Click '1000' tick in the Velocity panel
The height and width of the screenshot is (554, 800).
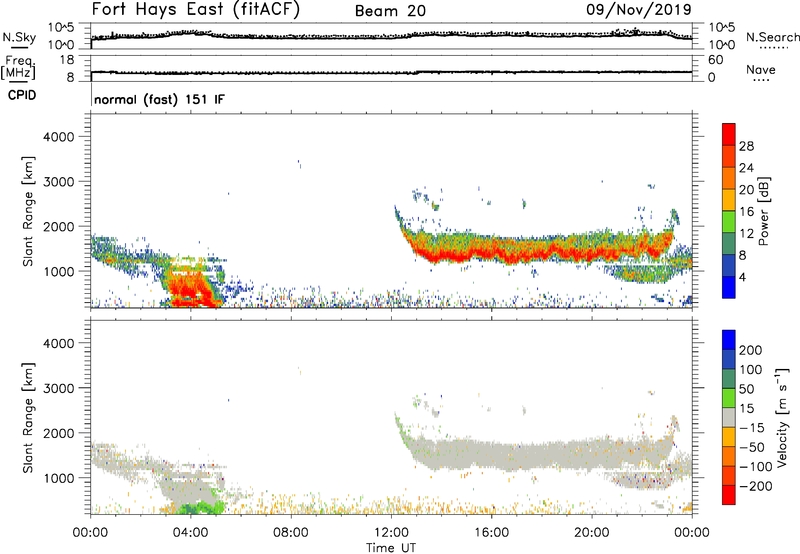[59, 478]
